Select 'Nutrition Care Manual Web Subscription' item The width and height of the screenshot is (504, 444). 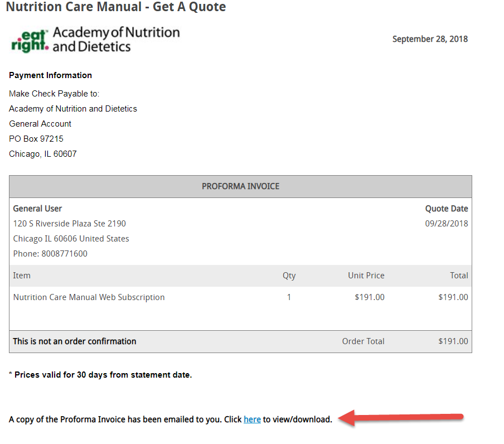[x=89, y=297]
